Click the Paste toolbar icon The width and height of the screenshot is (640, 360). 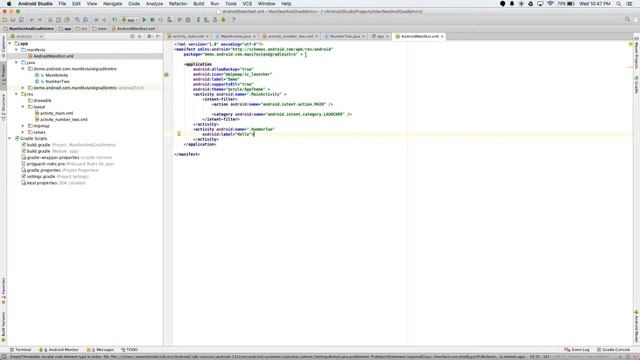67,20
